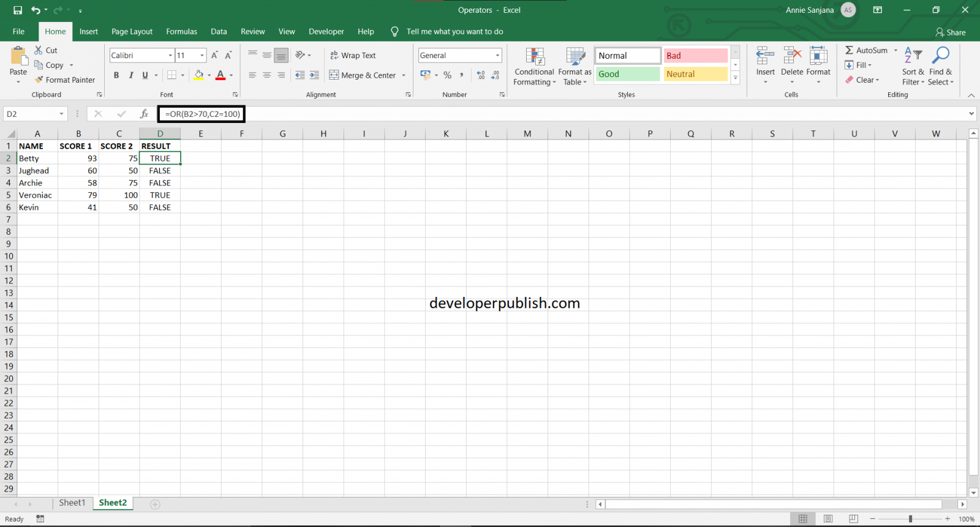This screenshot has height=527, width=980.
Task: Expand the AutoSum dropdown arrow
Action: pyautogui.click(x=895, y=50)
